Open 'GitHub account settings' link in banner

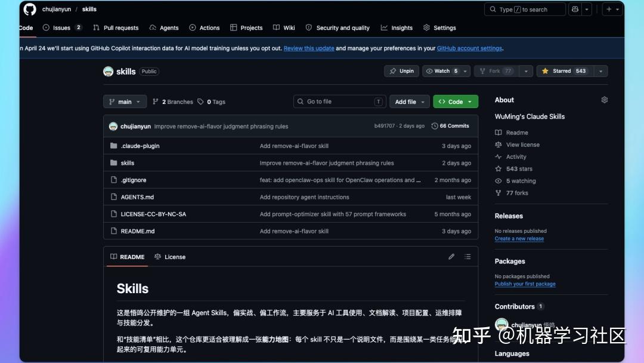click(x=469, y=48)
